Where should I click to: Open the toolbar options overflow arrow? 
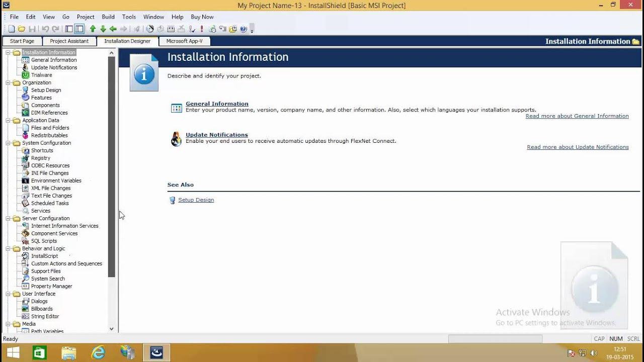pyautogui.click(x=252, y=30)
